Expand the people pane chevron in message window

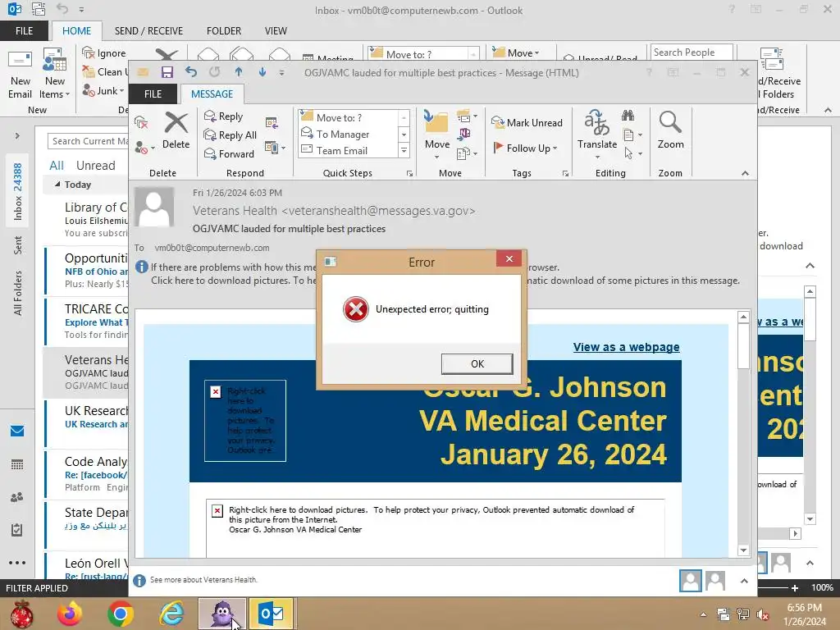pos(744,581)
